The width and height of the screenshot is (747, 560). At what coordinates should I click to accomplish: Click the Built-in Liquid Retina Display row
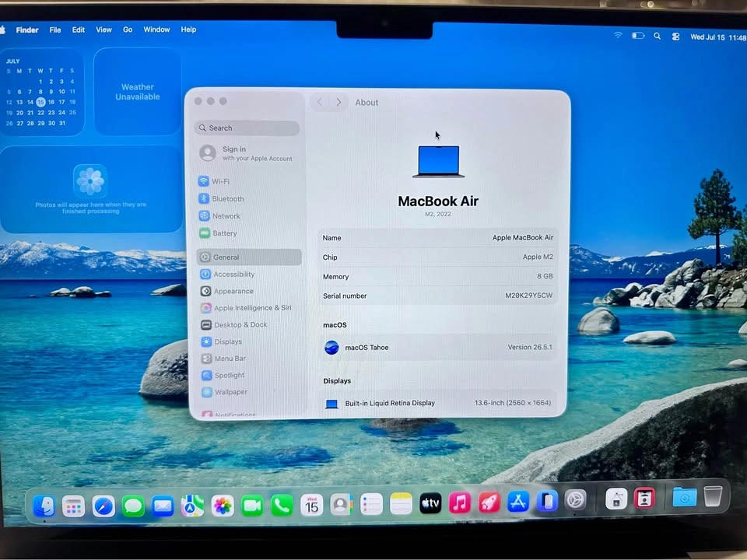point(437,403)
